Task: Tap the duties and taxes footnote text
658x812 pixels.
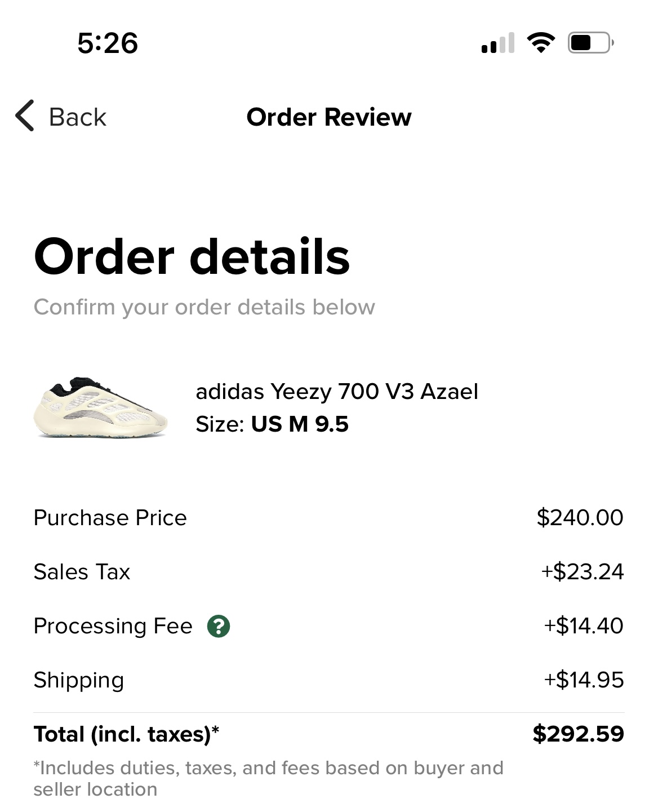Action: 268,778
